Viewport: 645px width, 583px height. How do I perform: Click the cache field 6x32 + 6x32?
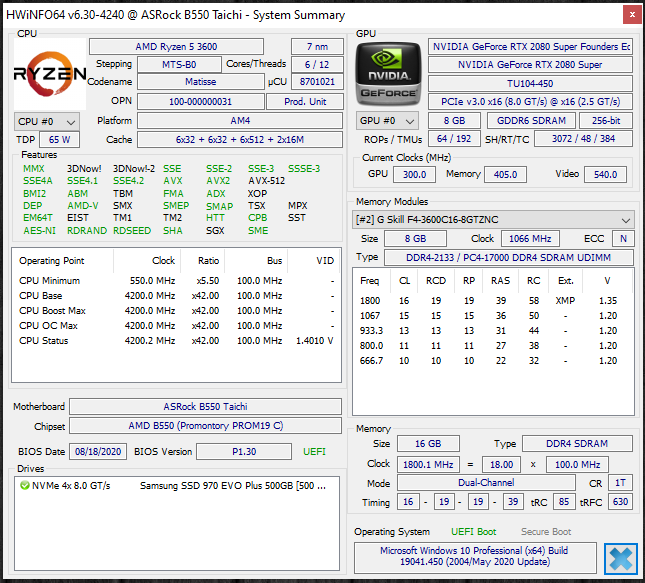[240, 139]
